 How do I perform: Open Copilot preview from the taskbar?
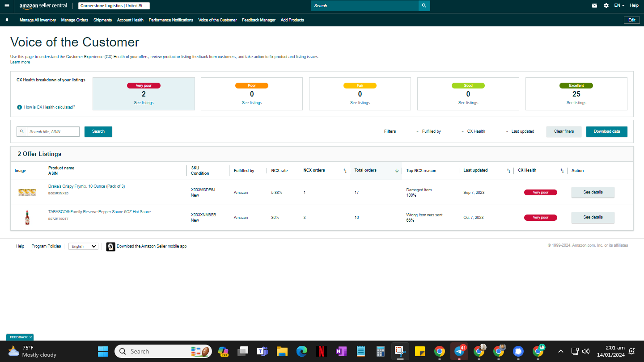tap(223, 351)
